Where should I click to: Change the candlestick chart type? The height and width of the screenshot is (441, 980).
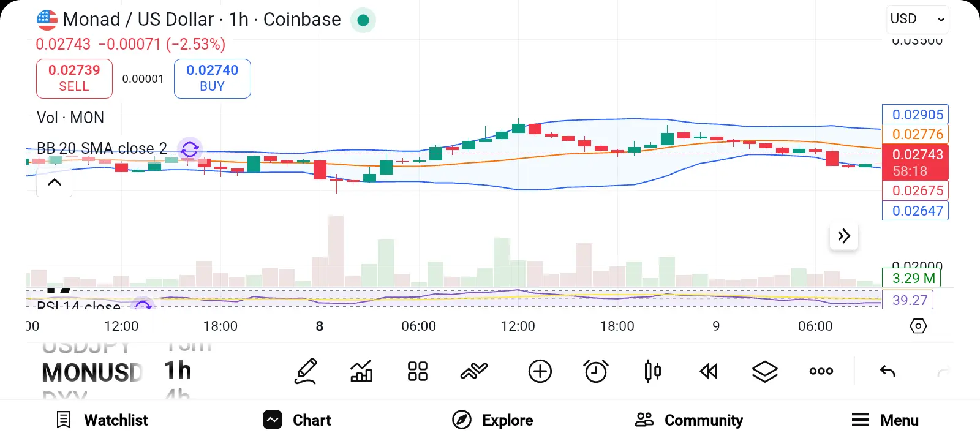652,371
